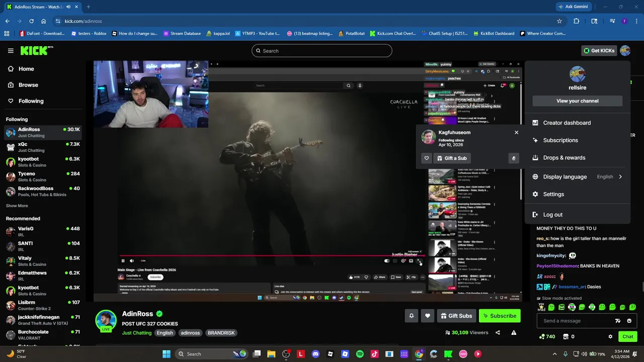Click mute icon on Kagfuhuseom card
This screenshot has width=644, height=362.
coord(514,158)
